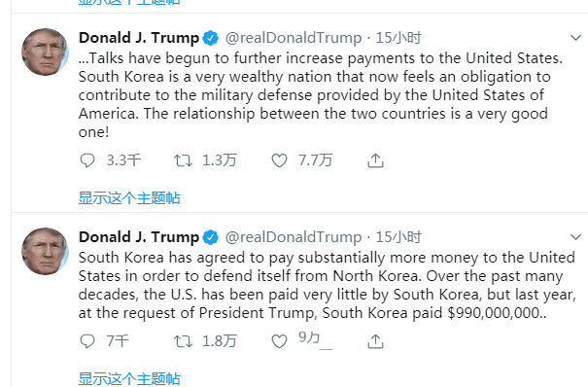Viewport: 588px width, 387px height.
Task: Like the 'South Korea has agreed' tweet
Action: point(279,341)
